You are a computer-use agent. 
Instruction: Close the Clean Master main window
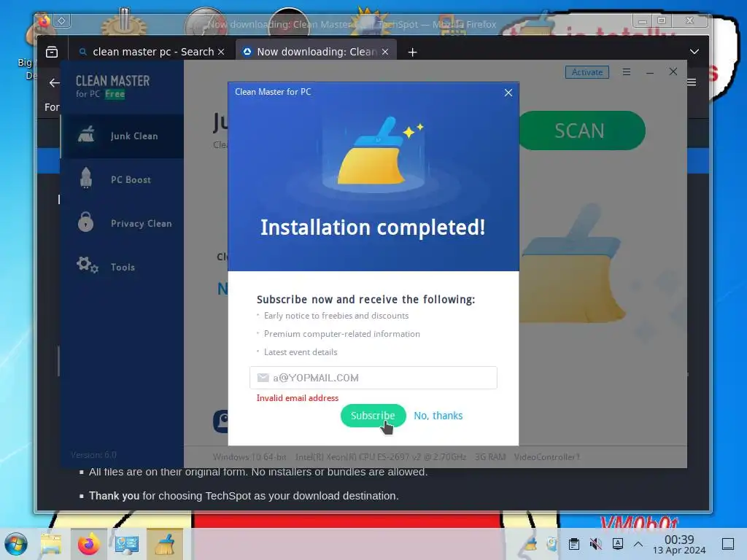click(673, 71)
